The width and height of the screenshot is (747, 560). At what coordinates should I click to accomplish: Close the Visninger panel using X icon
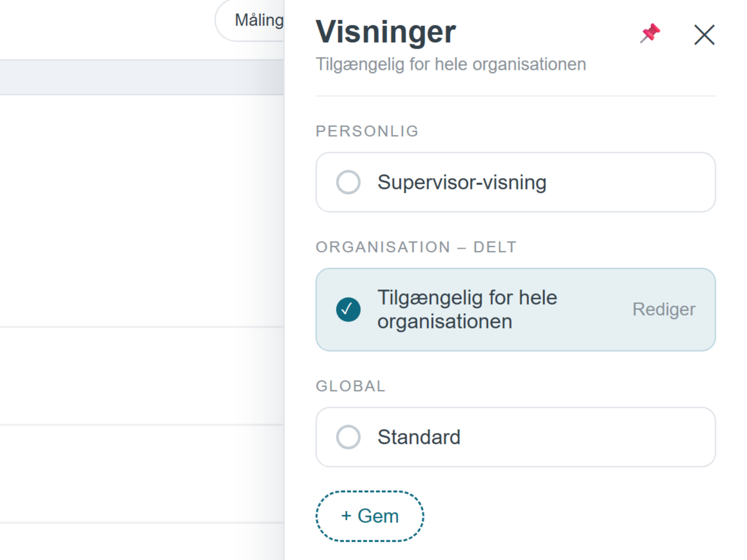(x=704, y=34)
